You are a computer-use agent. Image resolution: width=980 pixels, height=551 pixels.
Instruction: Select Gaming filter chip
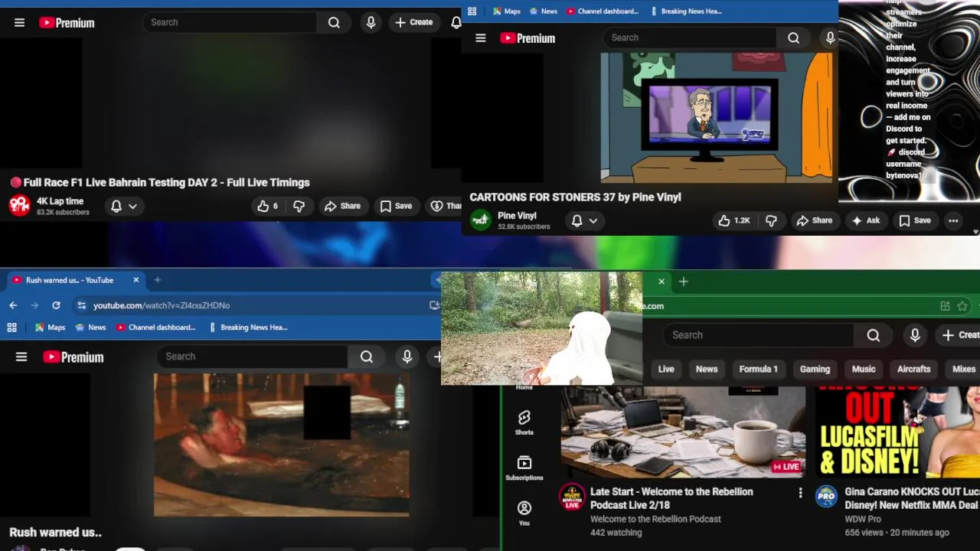pyautogui.click(x=815, y=369)
